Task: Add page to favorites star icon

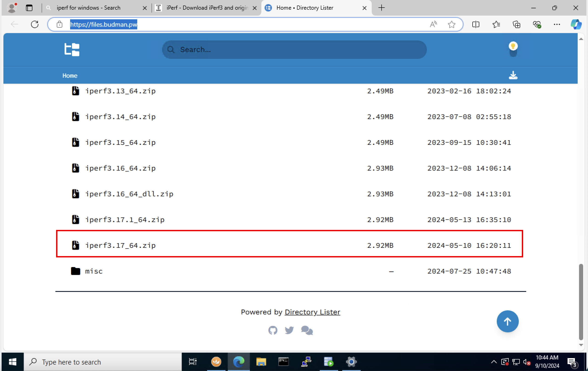Action: [451, 24]
